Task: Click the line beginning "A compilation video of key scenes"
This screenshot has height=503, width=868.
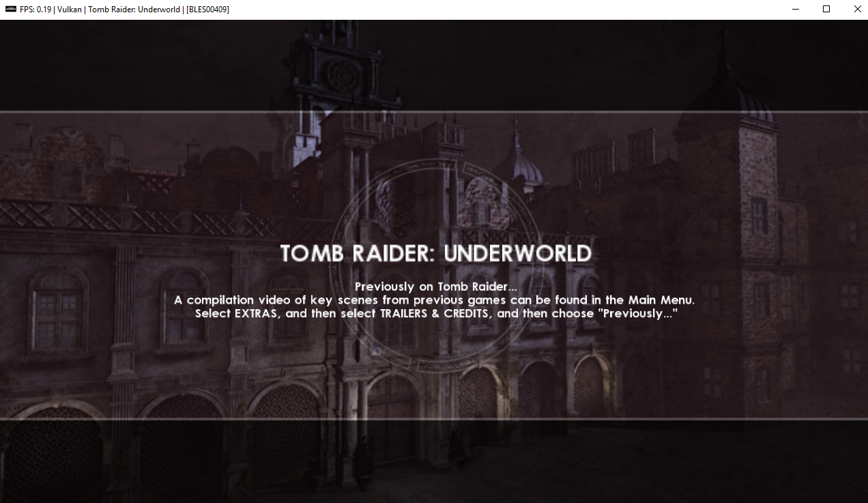Action: [x=435, y=300]
